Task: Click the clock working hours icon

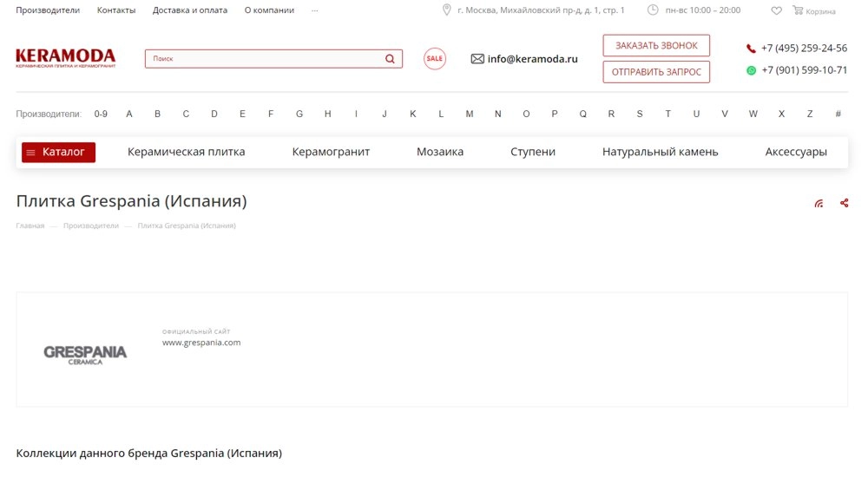Action: (x=654, y=10)
